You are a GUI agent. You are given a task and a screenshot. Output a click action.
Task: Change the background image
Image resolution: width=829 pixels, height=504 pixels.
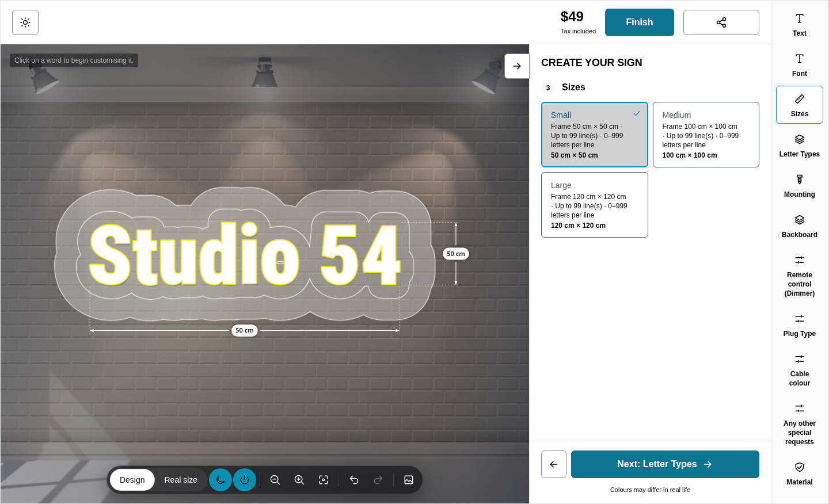coord(409,480)
